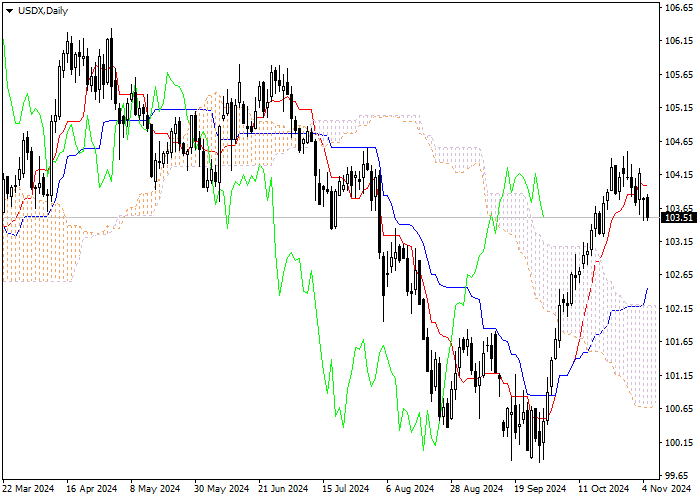The height and width of the screenshot is (500, 700).
Task: Select the 21 Jun 2024 date label
Action: point(283,489)
